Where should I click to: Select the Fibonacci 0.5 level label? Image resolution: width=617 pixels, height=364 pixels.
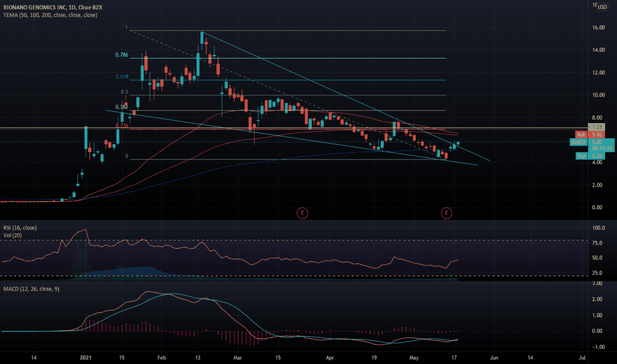[x=124, y=92]
